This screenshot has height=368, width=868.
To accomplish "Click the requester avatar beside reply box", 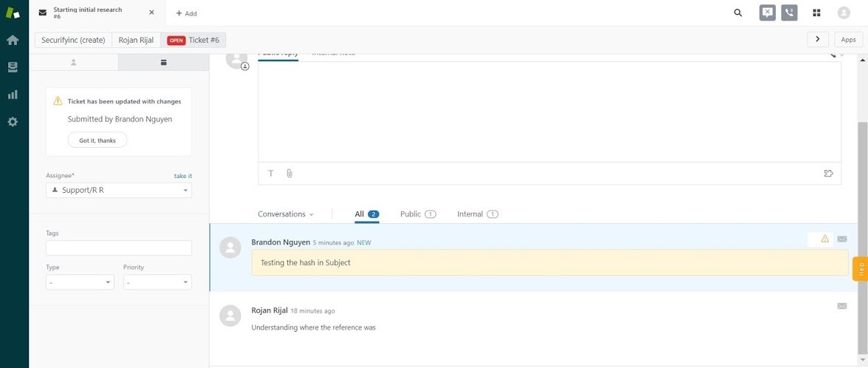I will [237, 58].
